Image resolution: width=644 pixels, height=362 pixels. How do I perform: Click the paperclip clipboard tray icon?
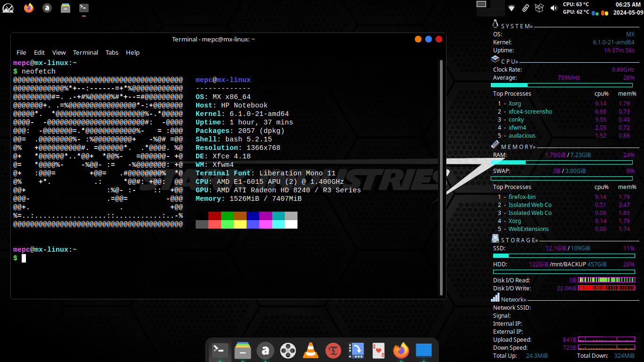(525, 8)
